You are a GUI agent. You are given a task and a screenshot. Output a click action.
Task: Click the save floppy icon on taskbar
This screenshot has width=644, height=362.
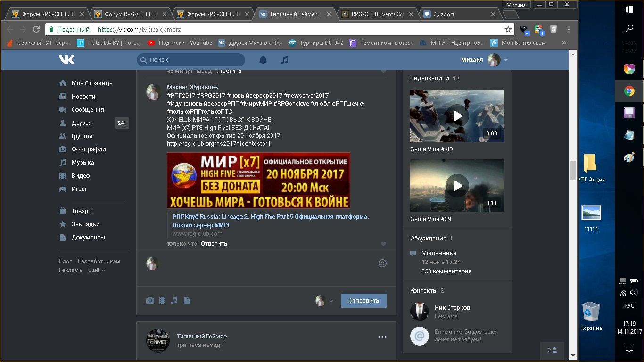tap(629, 113)
